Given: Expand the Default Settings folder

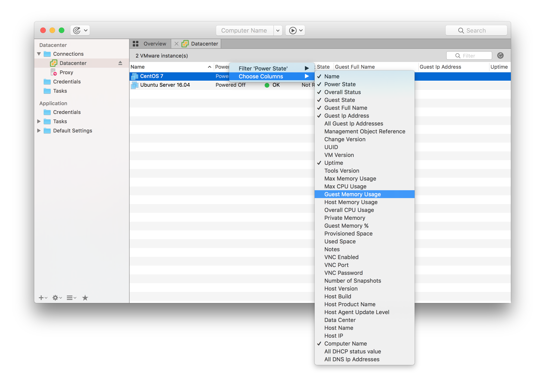Looking at the screenshot, I should (x=39, y=131).
